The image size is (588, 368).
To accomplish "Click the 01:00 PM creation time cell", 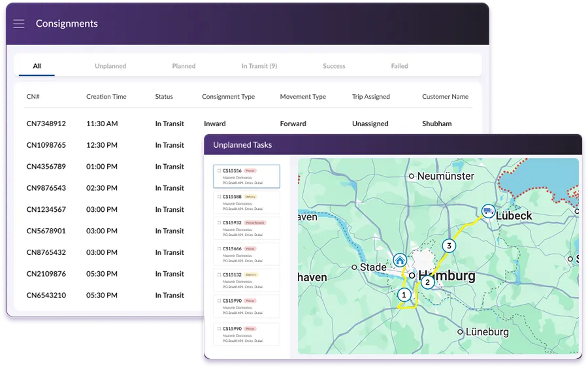I will [102, 167].
